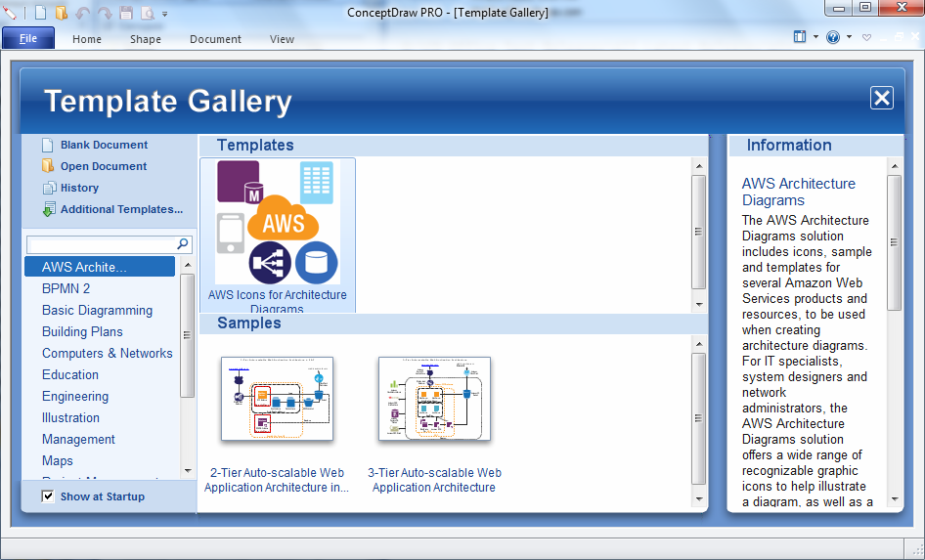Expand the Help dropdown arrow

coord(849,37)
